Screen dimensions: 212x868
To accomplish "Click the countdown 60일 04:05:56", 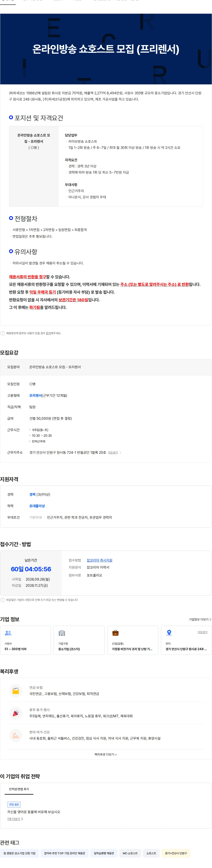I will point(31,569).
